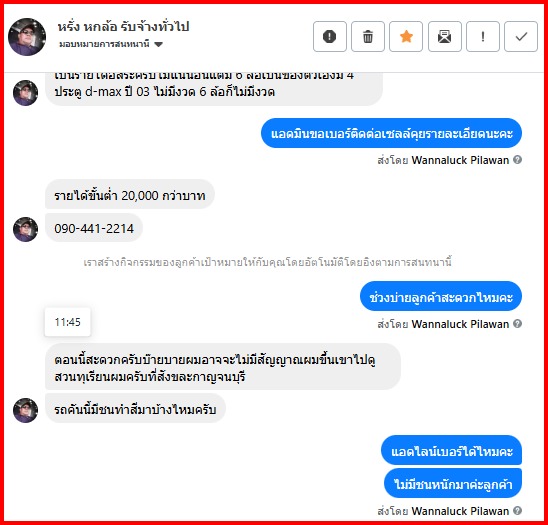Viewport: 548px width, 525px height.
Task: Mark conversation as spam with octagon icon
Action: (330, 36)
